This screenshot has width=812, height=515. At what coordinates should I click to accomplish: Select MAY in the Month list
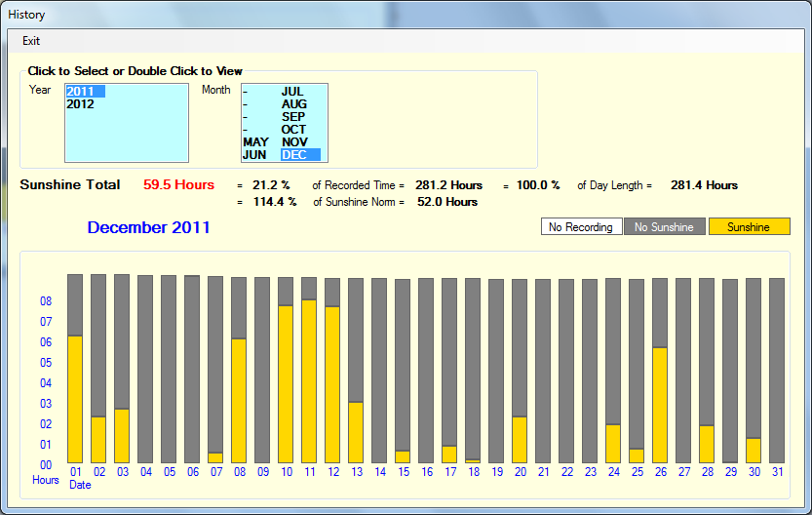point(255,142)
